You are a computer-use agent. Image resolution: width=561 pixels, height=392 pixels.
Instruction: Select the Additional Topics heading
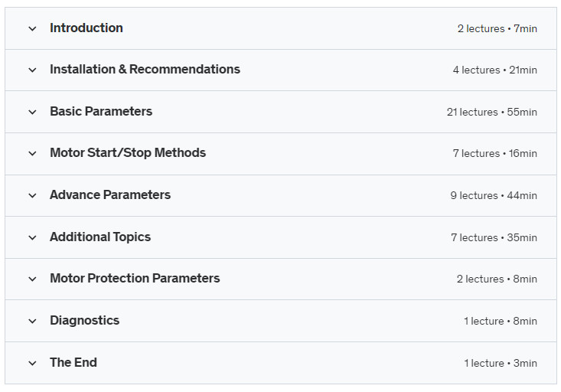pos(100,237)
